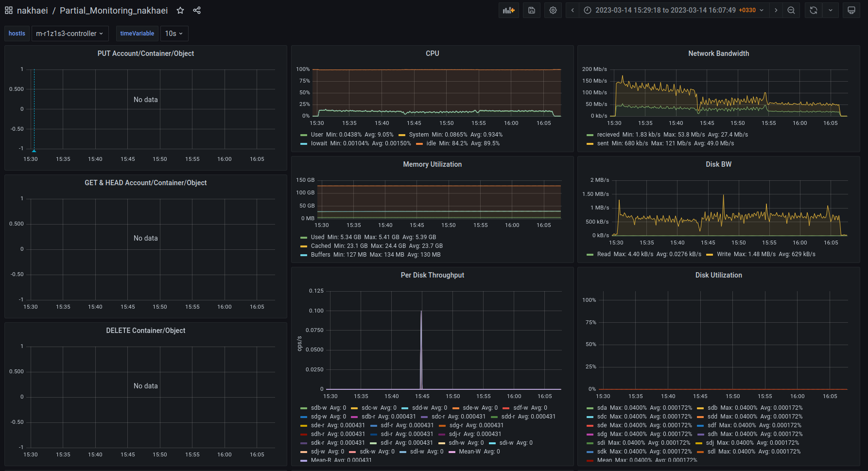Toggle the sent series in Network Bandwidth

pyautogui.click(x=603, y=143)
